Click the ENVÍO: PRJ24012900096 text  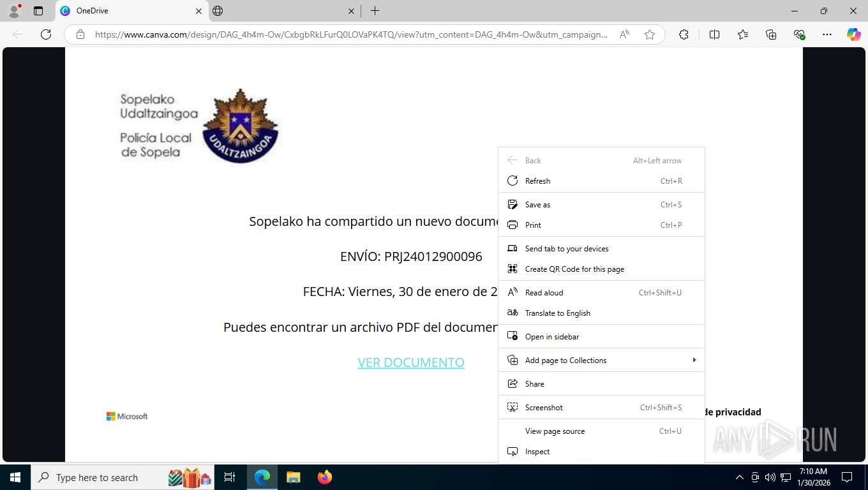(x=411, y=256)
